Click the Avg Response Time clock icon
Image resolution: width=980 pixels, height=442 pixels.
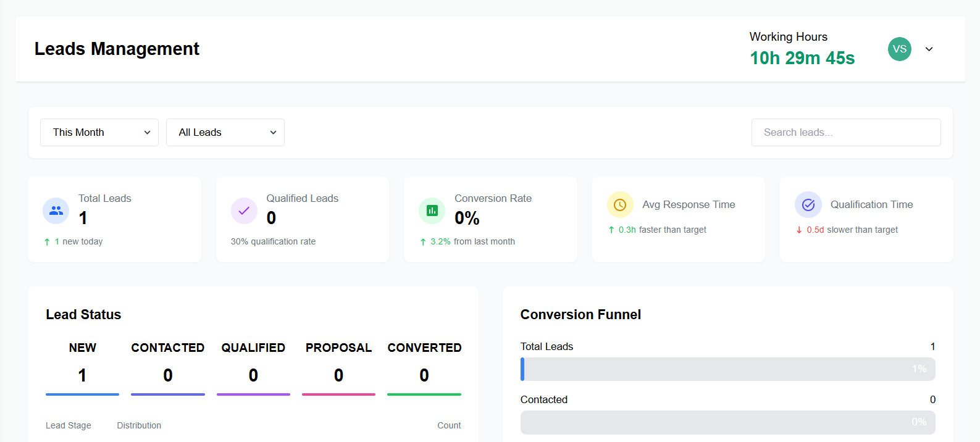click(620, 205)
